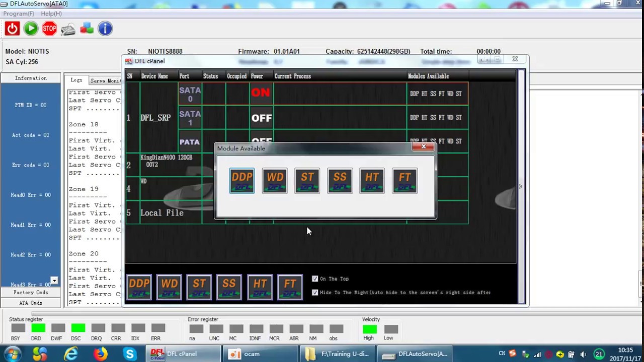The image size is (644, 362).
Task: Click the taskbar clock
Action: (625, 354)
